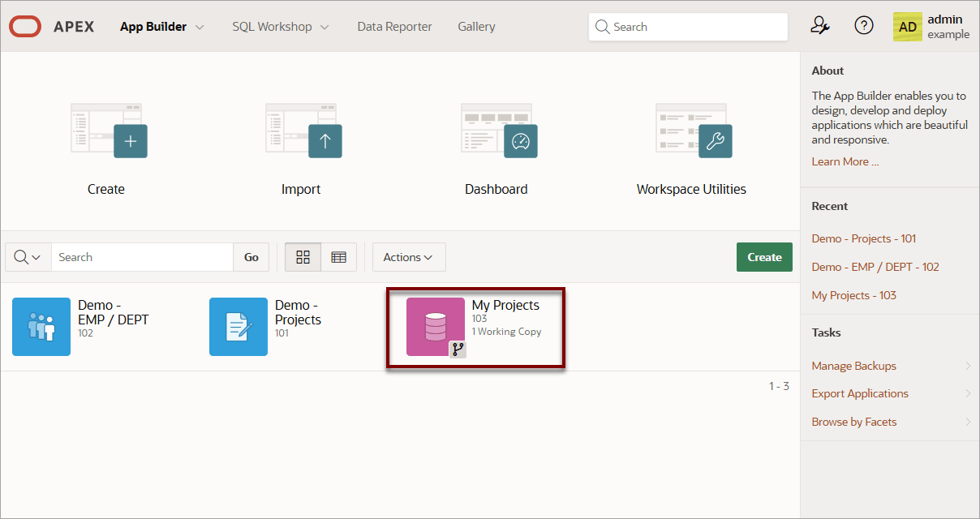Image resolution: width=980 pixels, height=519 pixels.
Task: Open recent My Projects - 103
Action: [x=854, y=295]
